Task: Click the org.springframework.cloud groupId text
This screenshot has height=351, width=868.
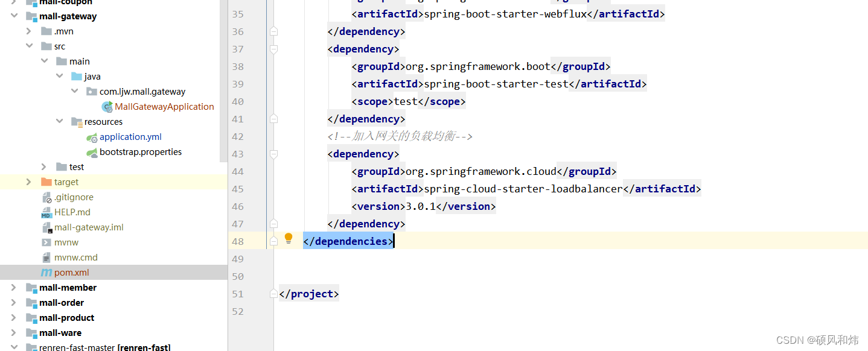Action: pyautogui.click(x=481, y=171)
